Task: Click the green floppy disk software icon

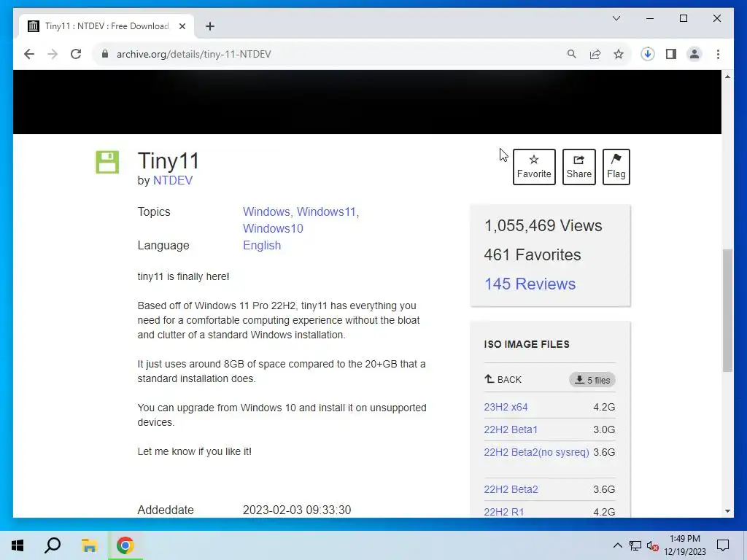Action: [107, 162]
